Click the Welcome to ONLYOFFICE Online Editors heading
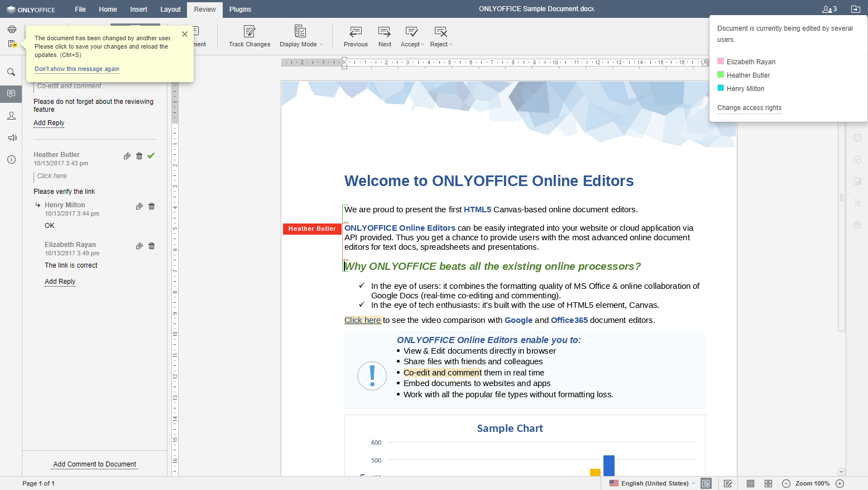 coord(489,181)
